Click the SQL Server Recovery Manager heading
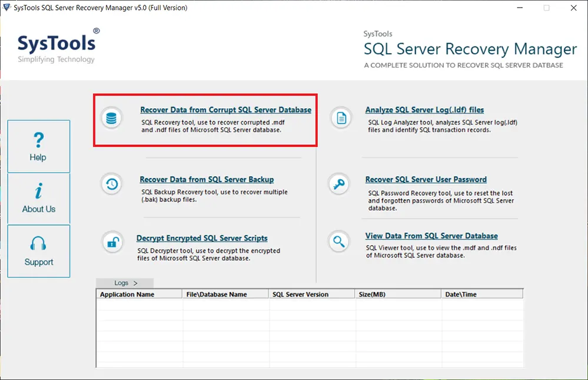The height and width of the screenshot is (380, 588). pyautogui.click(x=470, y=49)
